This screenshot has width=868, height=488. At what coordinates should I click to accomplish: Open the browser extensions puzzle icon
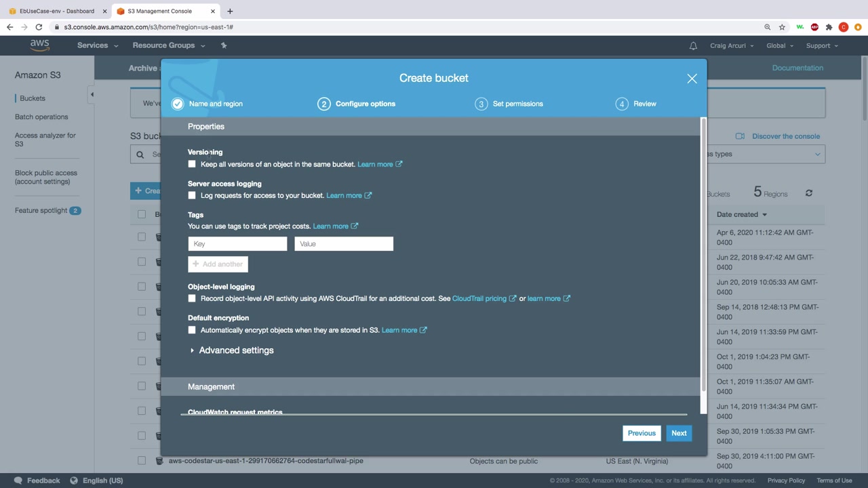(829, 27)
